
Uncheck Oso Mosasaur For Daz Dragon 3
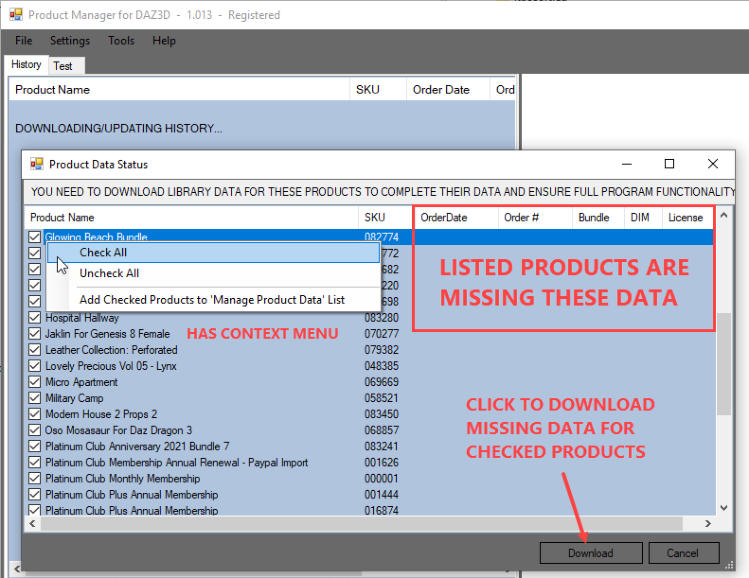click(x=35, y=430)
